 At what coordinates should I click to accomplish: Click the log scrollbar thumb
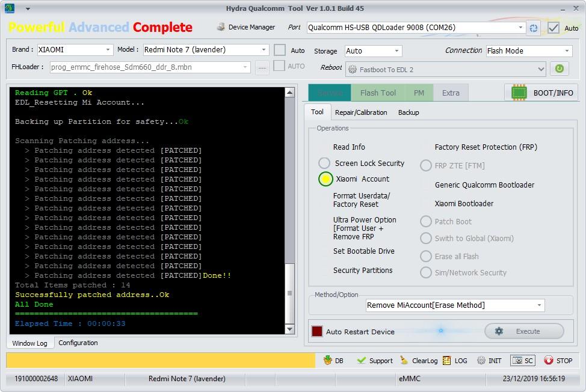tap(289, 293)
